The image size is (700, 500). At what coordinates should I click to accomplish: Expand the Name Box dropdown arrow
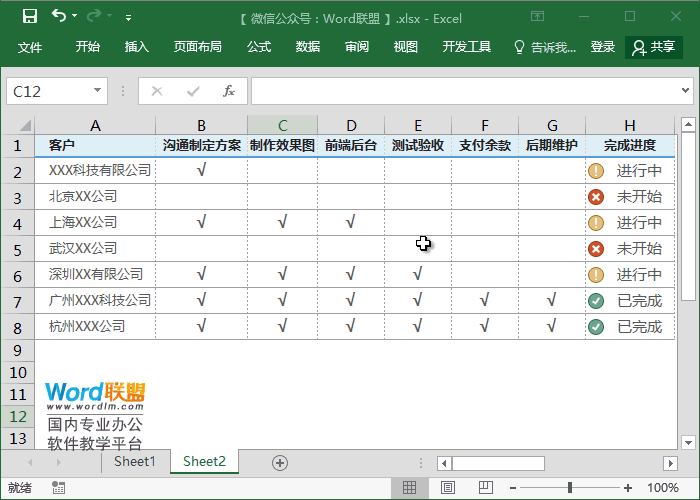click(97, 91)
